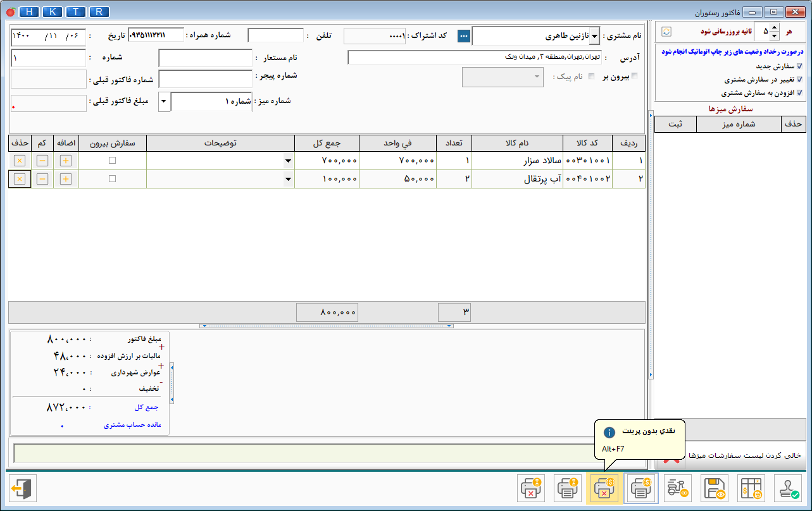812x511 pixels.
Task: Click the جمع کل column header
Action: (x=327, y=143)
